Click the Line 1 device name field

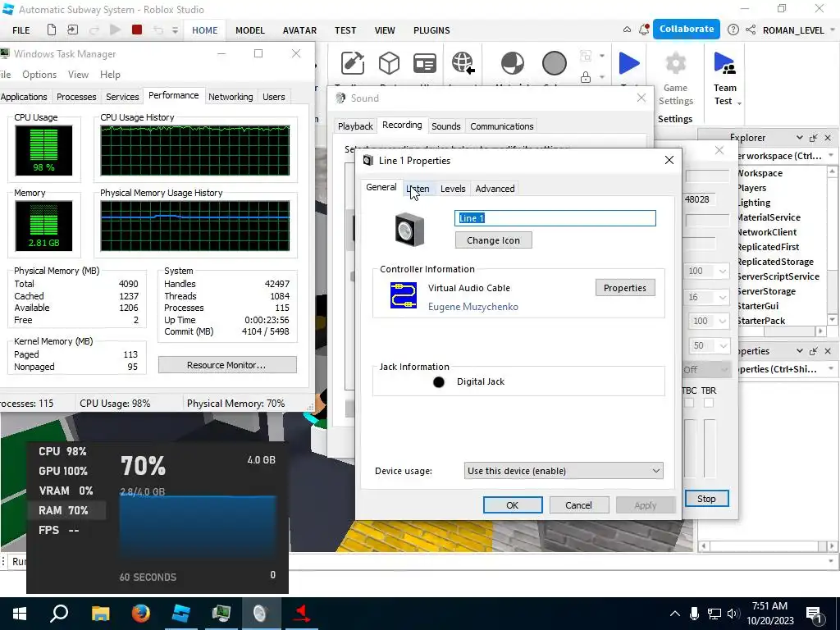(x=555, y=218)
